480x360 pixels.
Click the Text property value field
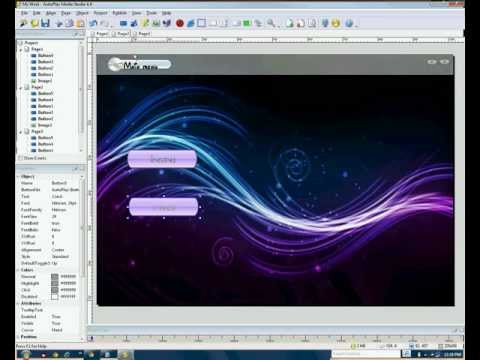[x=65, y=196]
